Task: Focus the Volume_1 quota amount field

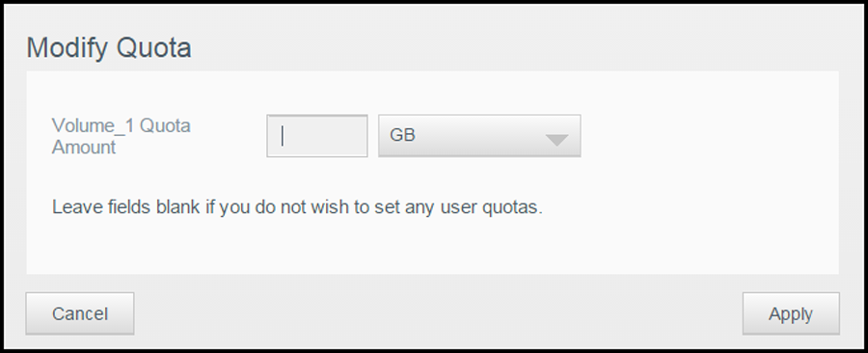Action: click(317, 136)
